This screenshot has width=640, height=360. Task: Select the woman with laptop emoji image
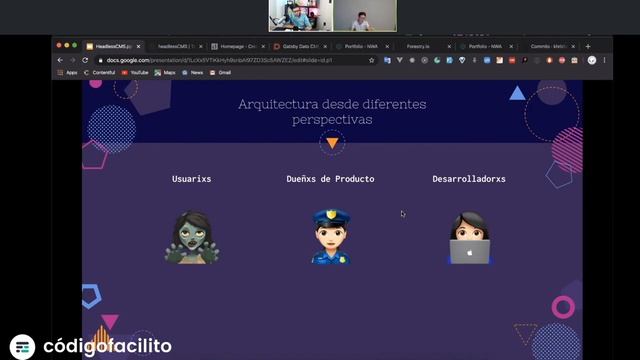coord(469,238)
